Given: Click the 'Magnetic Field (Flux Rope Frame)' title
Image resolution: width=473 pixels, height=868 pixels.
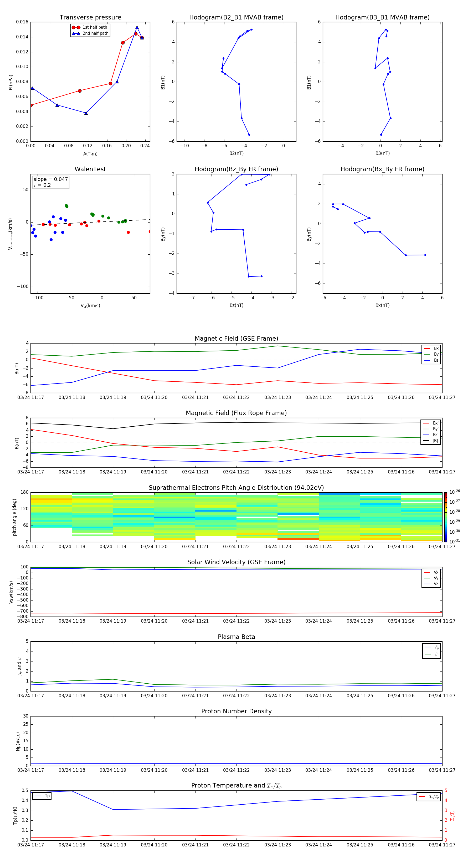Looking at the screenshot, I should (236, 413).
